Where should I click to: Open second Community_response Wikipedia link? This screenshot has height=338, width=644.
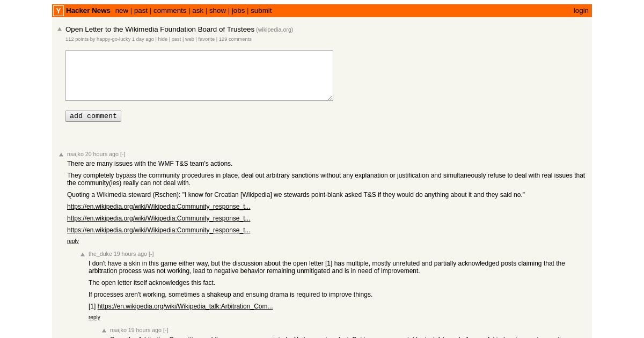pyautogui.click(x=159, y=218)
